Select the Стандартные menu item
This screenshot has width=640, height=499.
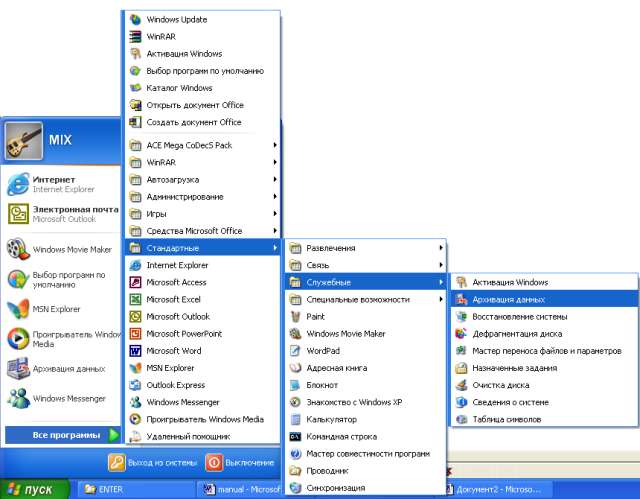point(202,248)
